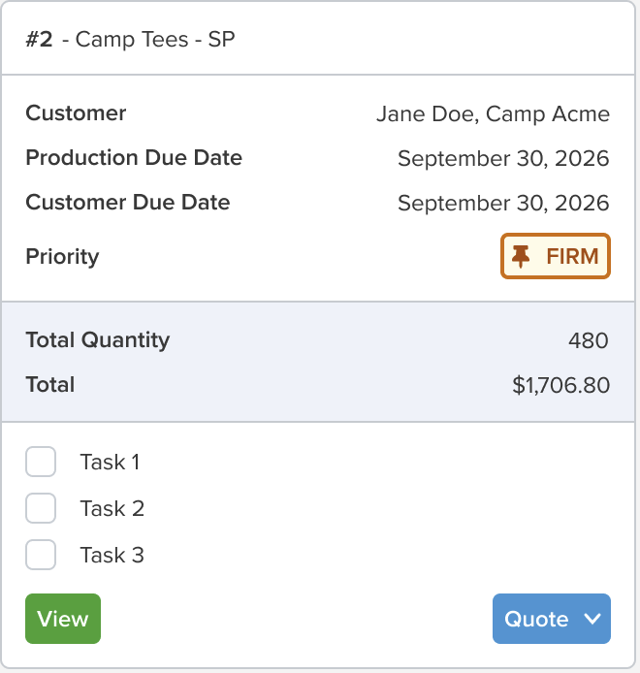640x673 pixels.
Task: Click the Customer Due Date value
Action: 503,203
